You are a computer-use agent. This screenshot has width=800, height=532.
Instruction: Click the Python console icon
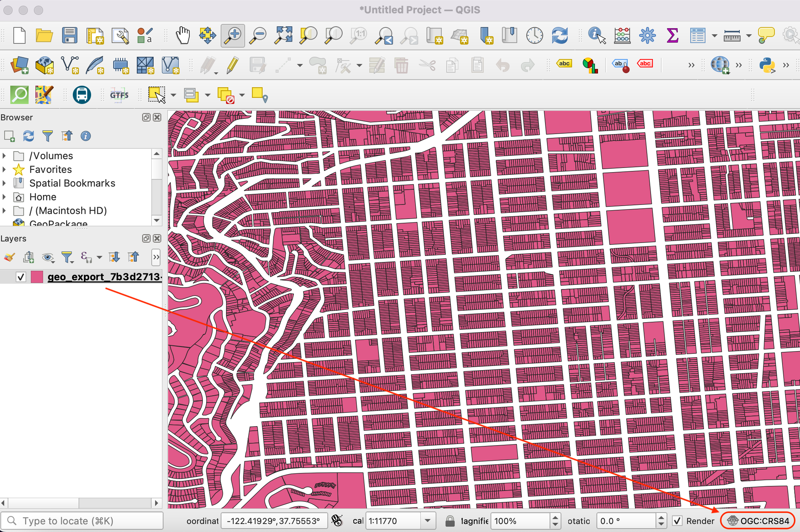point(767,65)
